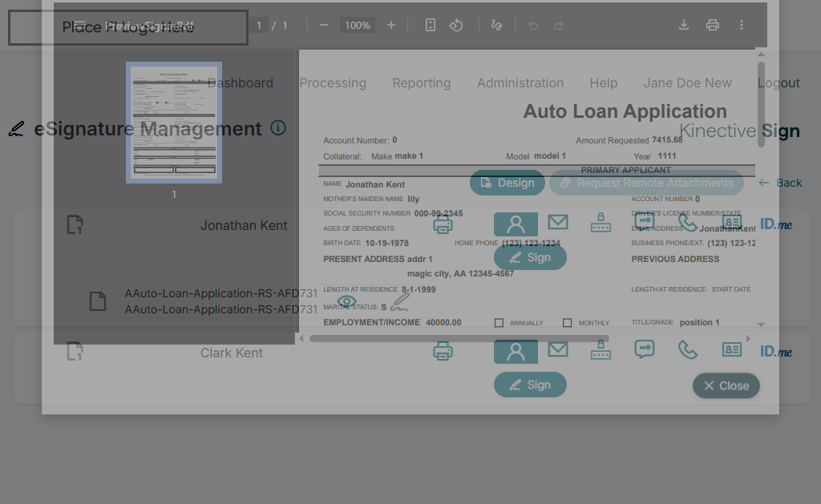Click chat key icon for Clark Kent
The width and height of the screenshot is (821, 504).
[x=645, y=349]
